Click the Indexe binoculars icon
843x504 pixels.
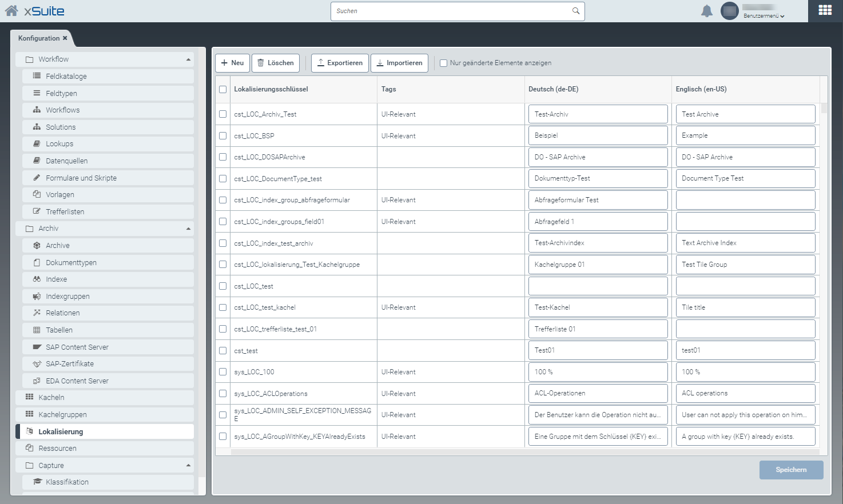tap(37, 279)
